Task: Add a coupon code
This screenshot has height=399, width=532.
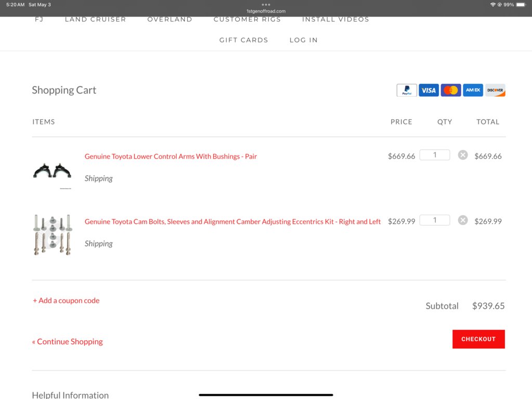Action: [66, 301]
